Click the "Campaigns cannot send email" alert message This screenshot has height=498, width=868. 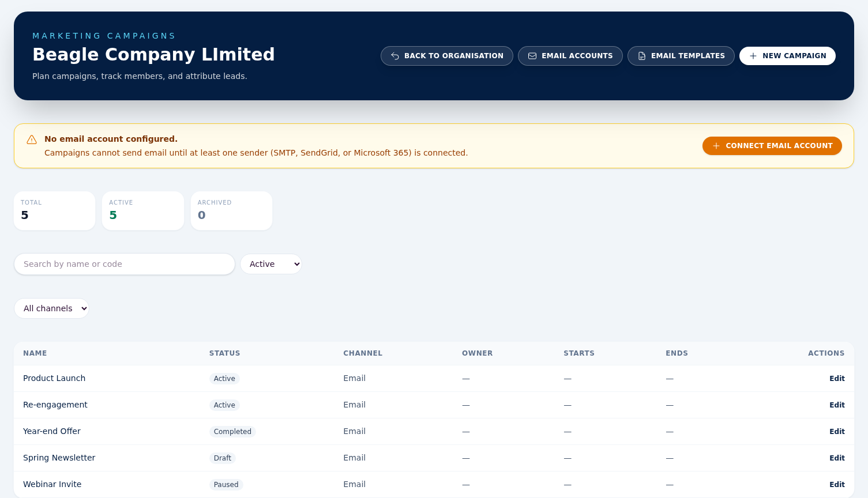point(256,153)
